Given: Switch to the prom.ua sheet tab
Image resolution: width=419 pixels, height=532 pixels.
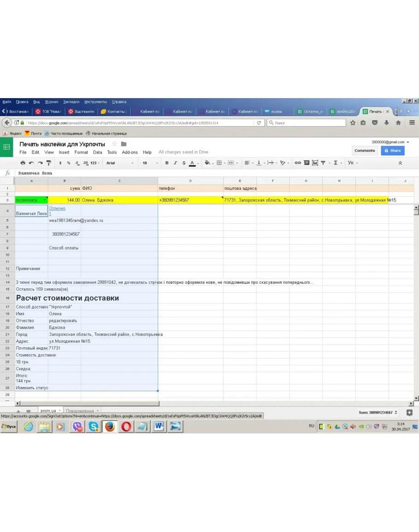Looking at the screenshot, I should (48, 411).
